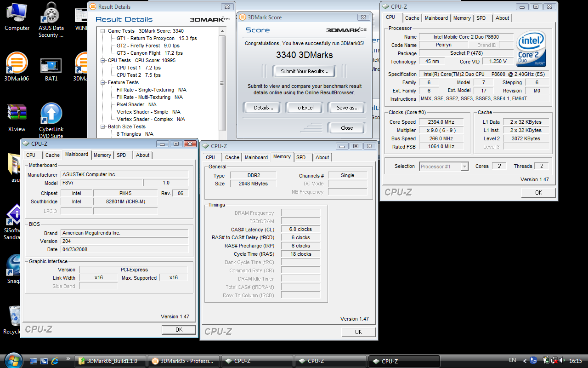Switch to Cache tab in CPU-Z processor window
The image size is (588, 368).
pyautogui.click(x=412, y=18)
